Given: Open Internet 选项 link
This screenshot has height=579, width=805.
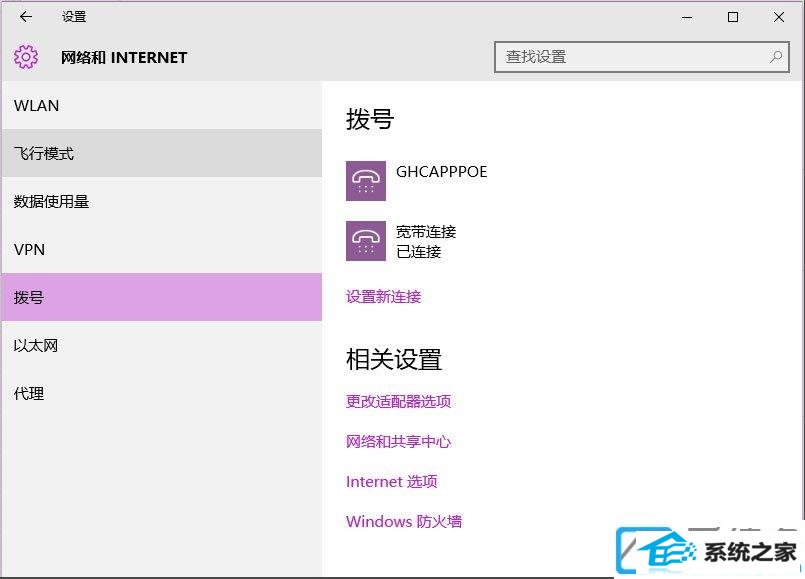Looking at the screenshot, I should point(392,481).
